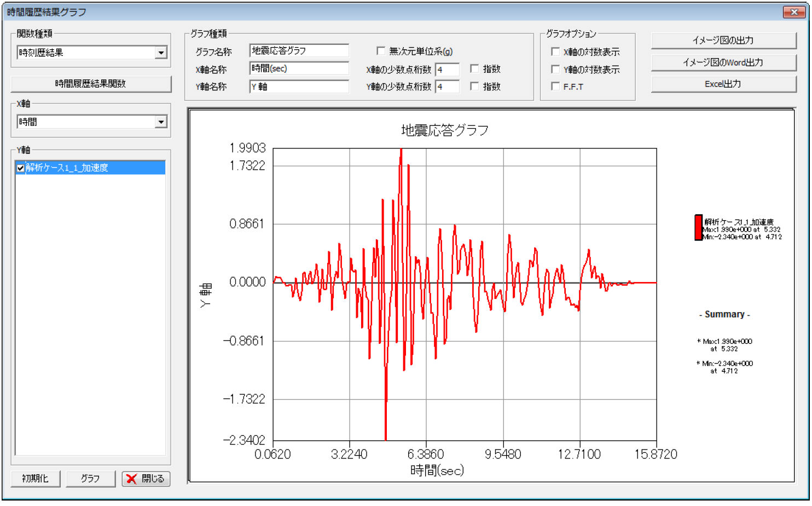
Task: Click the X-axis value 6.3860
Action: click(426, 454)
